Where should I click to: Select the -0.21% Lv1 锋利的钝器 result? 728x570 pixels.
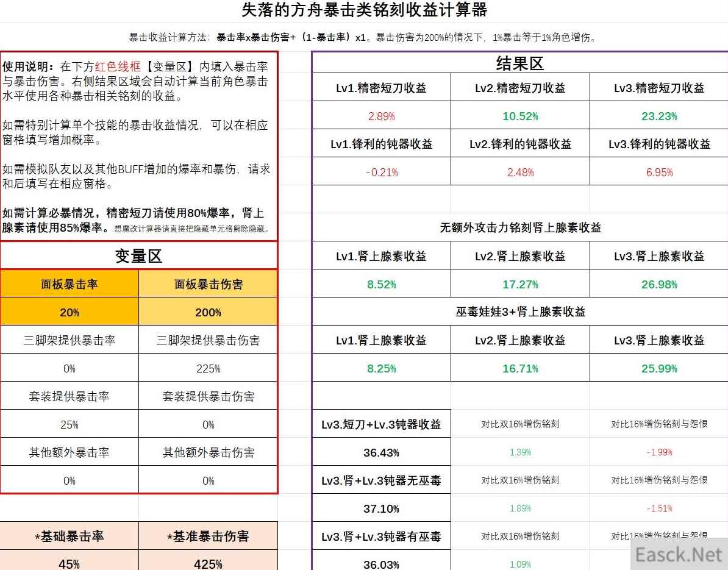(x=382, y=172)
